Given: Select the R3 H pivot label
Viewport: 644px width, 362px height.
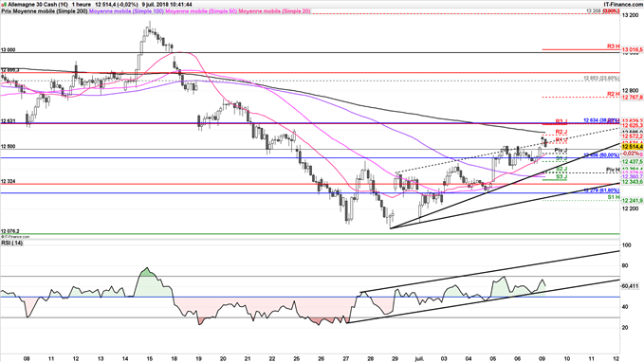Looking at the screenshot, I should coord(614,46).
